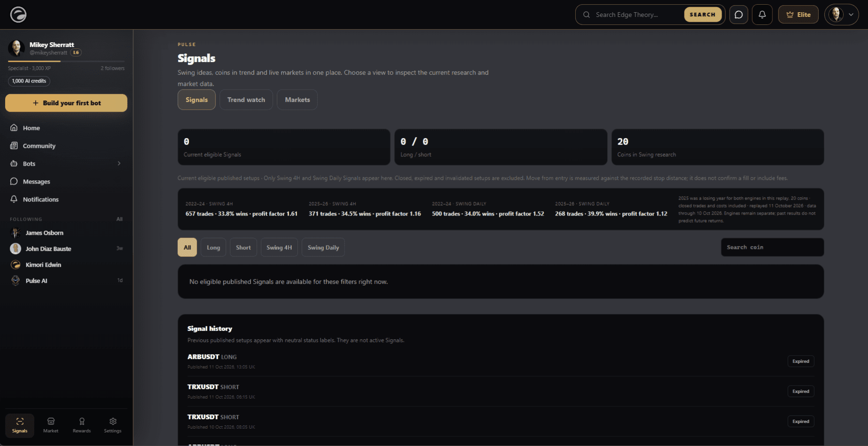The width and height of the screenshot is (868, 446).
Task: Click the Edge Theory logo icon
Action: pos(18,15)
